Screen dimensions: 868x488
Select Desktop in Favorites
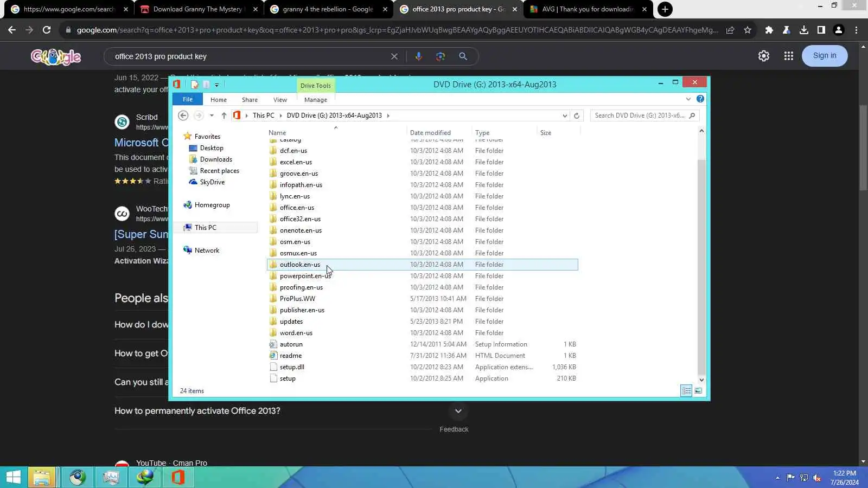click(x=212, y=148)
